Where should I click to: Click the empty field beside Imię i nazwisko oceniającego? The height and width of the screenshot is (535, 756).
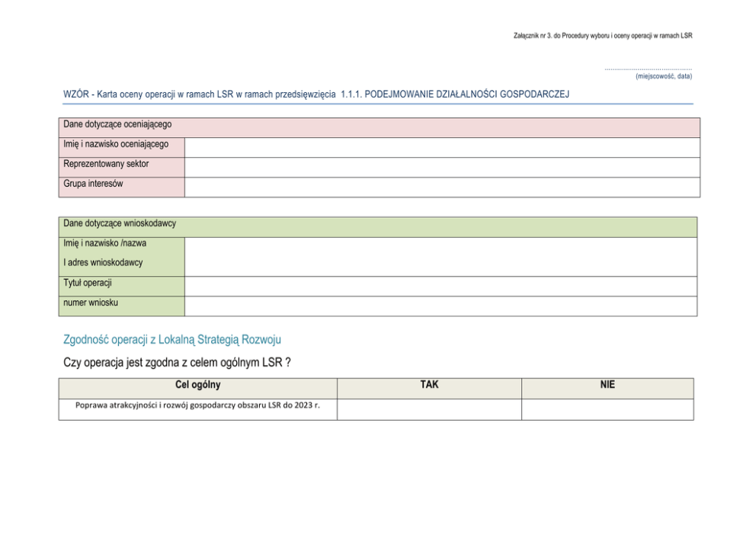pyautogui.click(x=442, y=147)
